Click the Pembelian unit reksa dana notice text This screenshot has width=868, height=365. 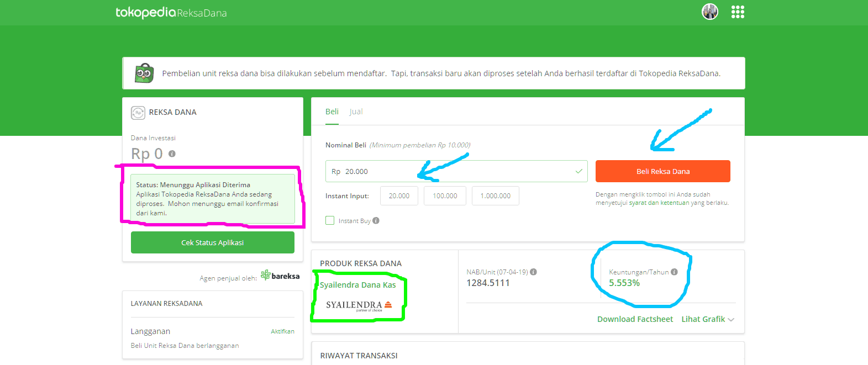441,73
